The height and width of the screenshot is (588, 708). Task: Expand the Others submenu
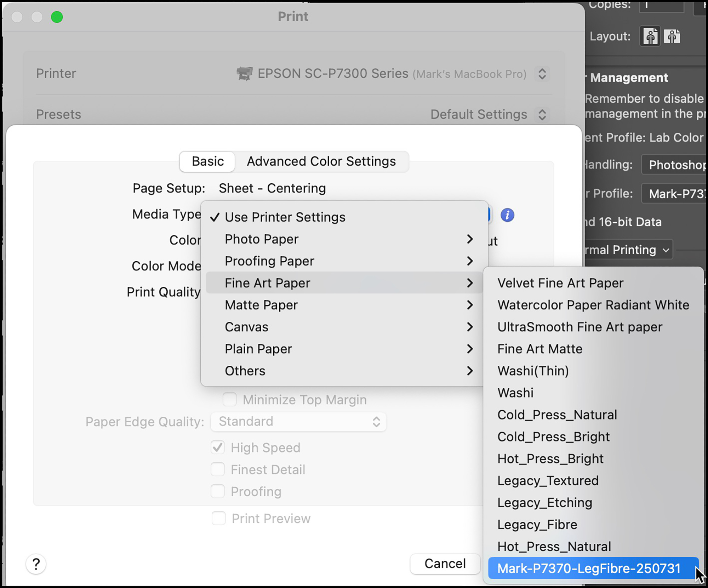(344, 371)
